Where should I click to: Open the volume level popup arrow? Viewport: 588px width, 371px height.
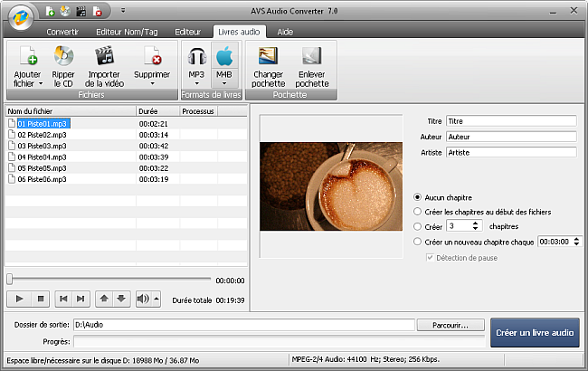pyautogui.click(x=156, y=299)
